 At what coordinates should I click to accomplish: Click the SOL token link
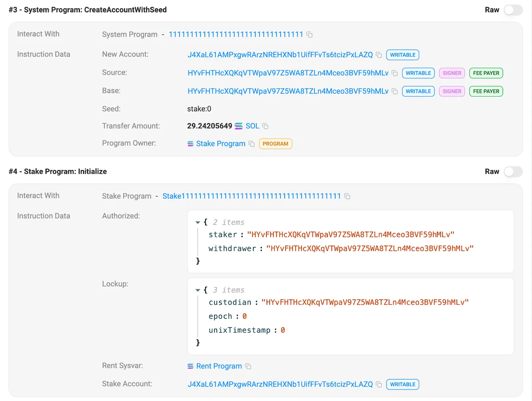coord(252,126)
